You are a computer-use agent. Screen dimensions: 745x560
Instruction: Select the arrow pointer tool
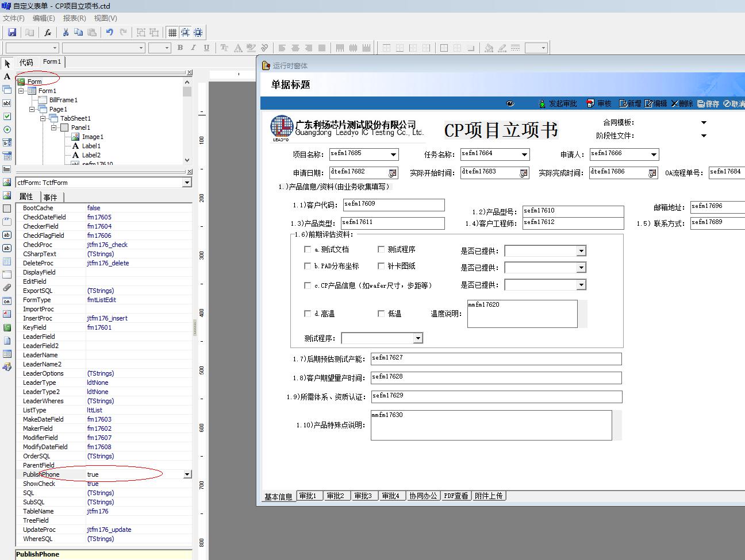(7, 63)
